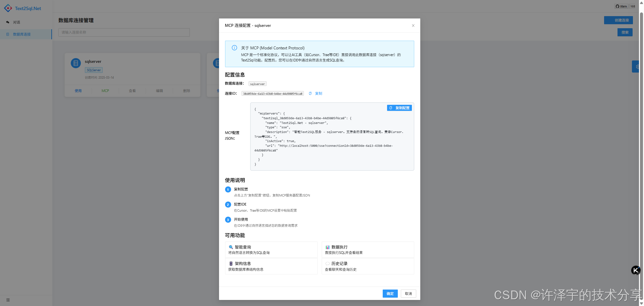This screenshot has width=644, height=306.
Task: Open the 数据库连接 sidebar menu item
Action: click(26, 34)
